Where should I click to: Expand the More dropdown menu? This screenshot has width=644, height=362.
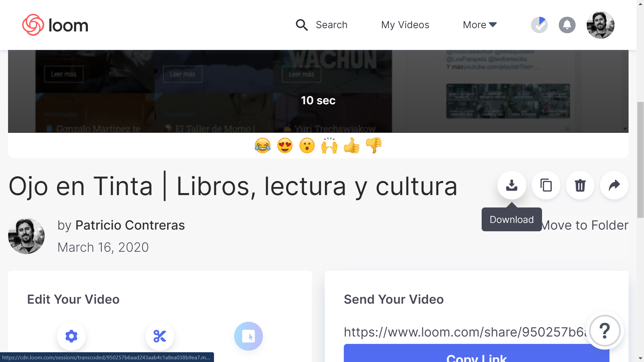(479, 25)
